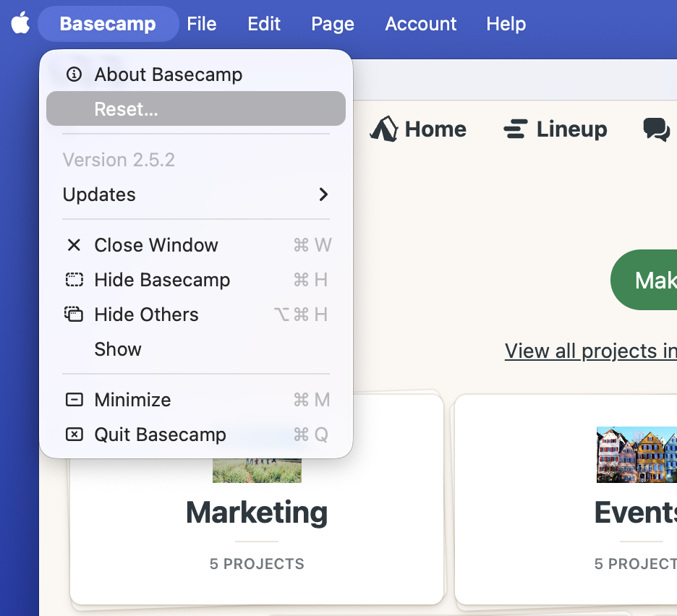Expand the Updates submenu chevron
677x616 pixels.
click(323, 194)
